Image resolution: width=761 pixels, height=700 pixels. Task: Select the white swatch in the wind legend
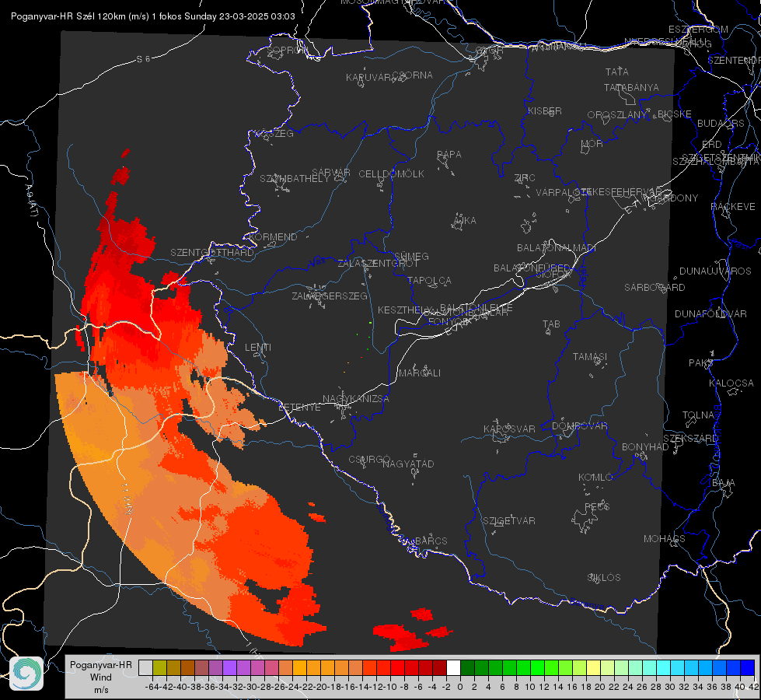[x=453, y=667]
